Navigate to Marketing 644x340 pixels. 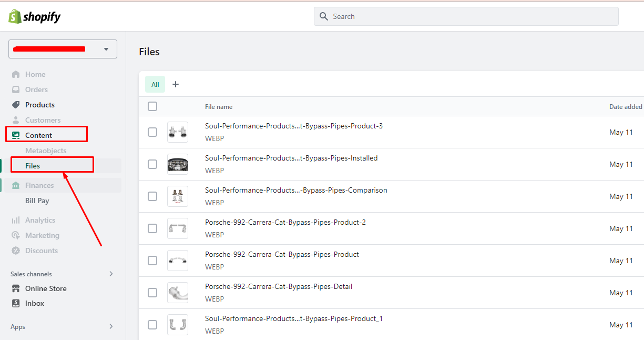(x=42, y=235)
